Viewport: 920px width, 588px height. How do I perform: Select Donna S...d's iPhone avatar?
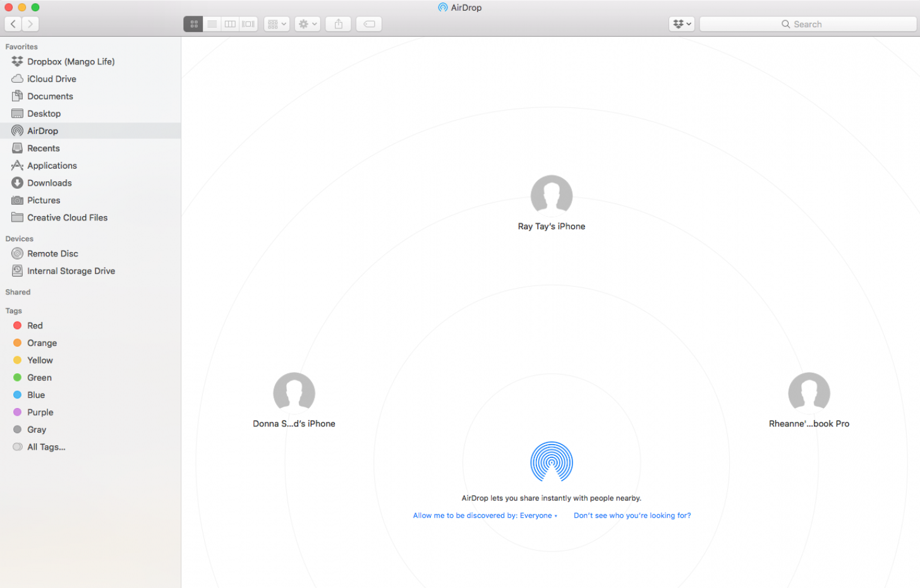(294, 393)
